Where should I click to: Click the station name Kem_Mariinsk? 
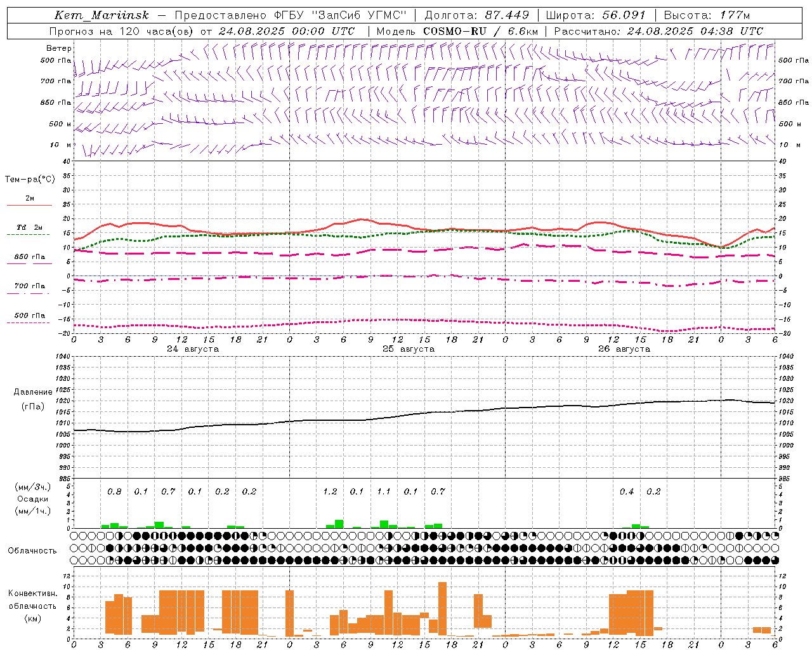click(101, 15)
